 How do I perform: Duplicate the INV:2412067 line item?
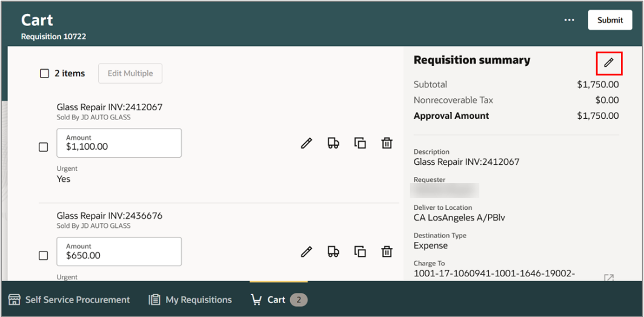(x=360, y=143)
